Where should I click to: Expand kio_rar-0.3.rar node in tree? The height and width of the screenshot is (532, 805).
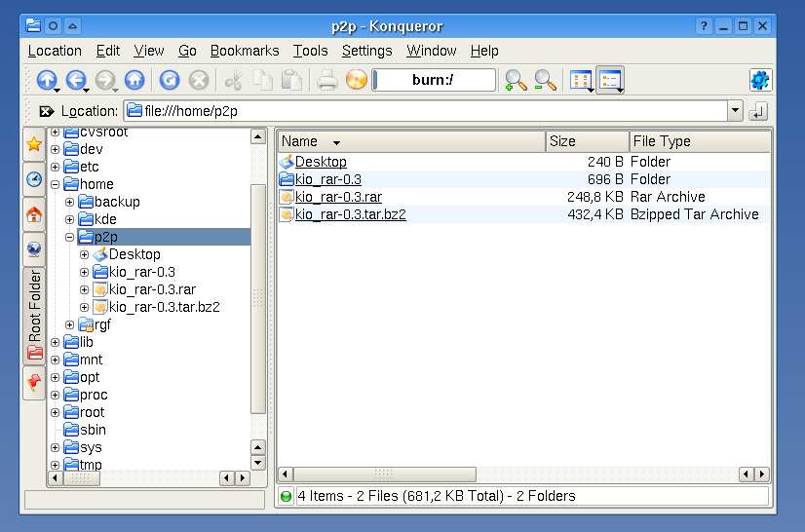[84, 289]
